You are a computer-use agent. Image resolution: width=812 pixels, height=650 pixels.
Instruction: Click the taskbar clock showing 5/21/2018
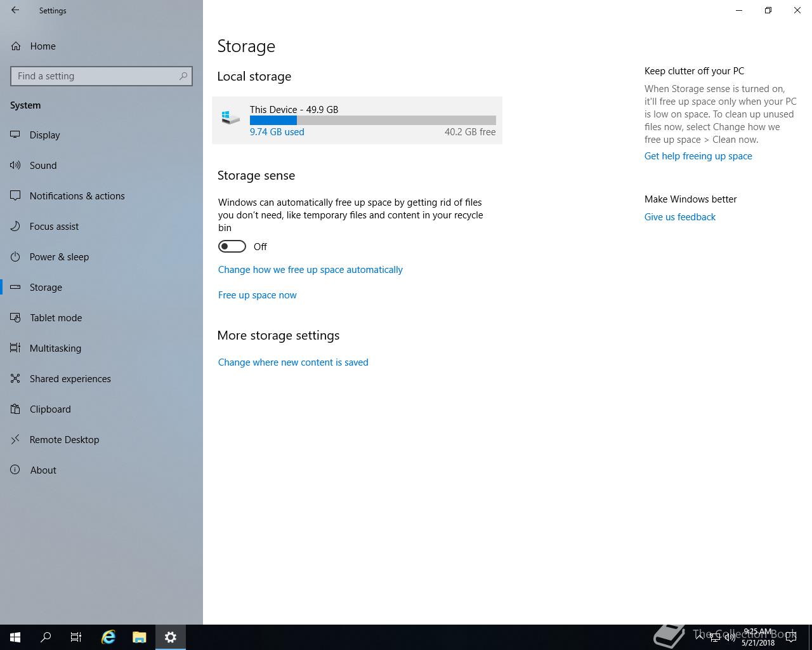(758, 637)
